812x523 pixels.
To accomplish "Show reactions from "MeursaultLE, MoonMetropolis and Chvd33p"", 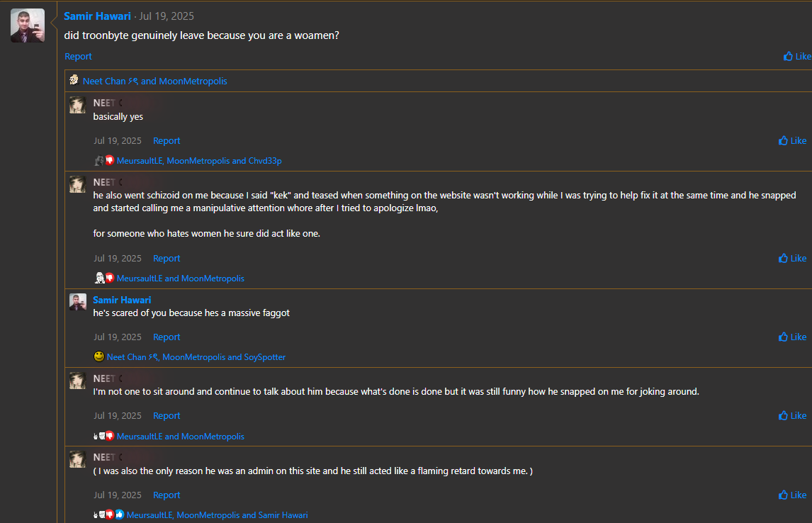I will [199, 161].
